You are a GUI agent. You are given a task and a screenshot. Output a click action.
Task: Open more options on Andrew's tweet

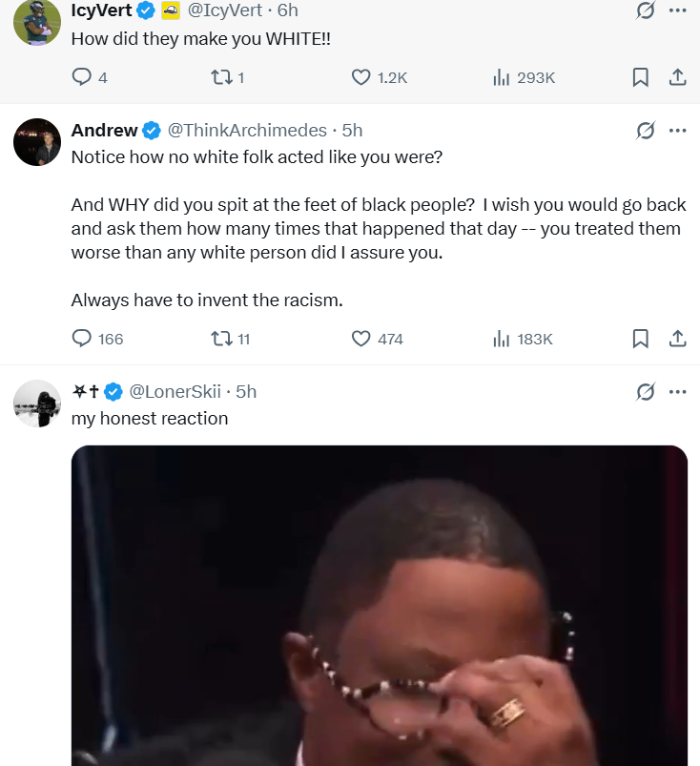point(677,131)
